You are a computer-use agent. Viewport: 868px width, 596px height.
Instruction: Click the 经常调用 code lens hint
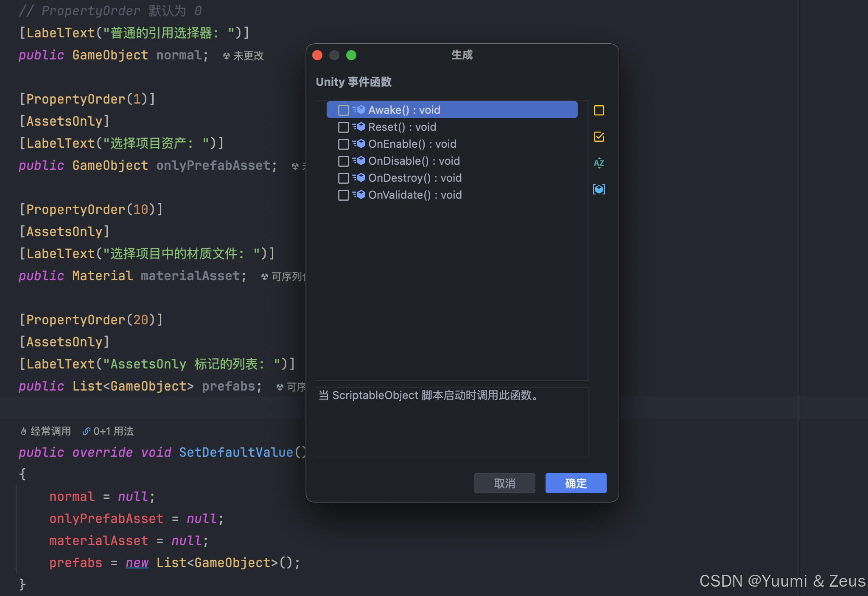click(50, 432)
